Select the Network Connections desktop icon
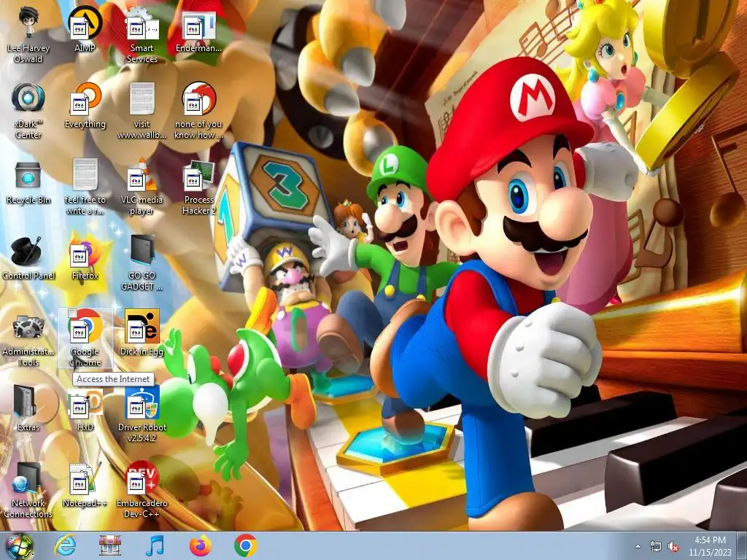The image size is (747, 560). point(28,491)
